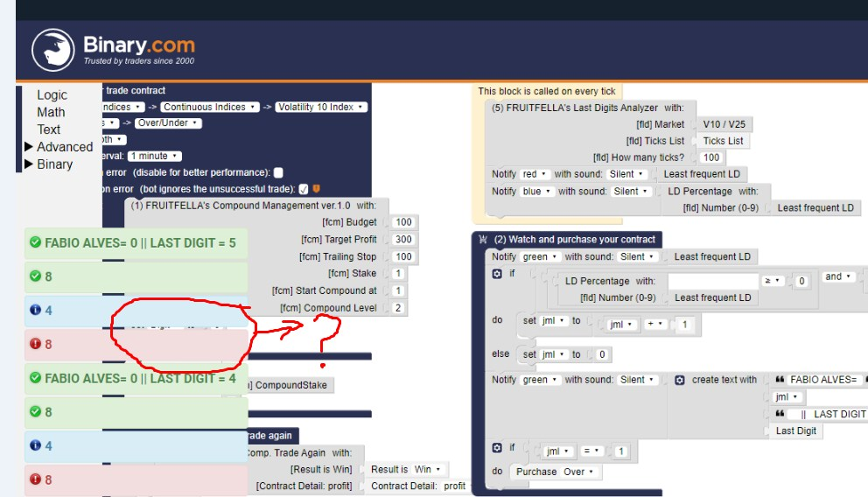
Task: Click the purchase icon on Watch and purchase block
Action: pyautogui.click(x=483, y=240)
